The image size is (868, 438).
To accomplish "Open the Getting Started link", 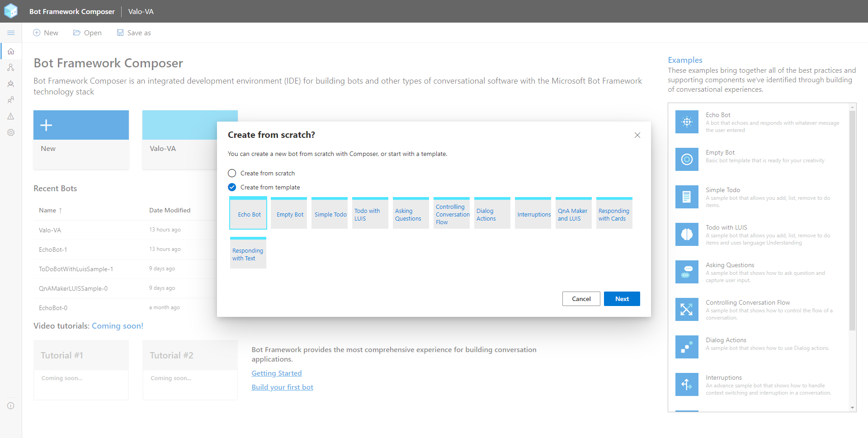I will pos(277,373).
